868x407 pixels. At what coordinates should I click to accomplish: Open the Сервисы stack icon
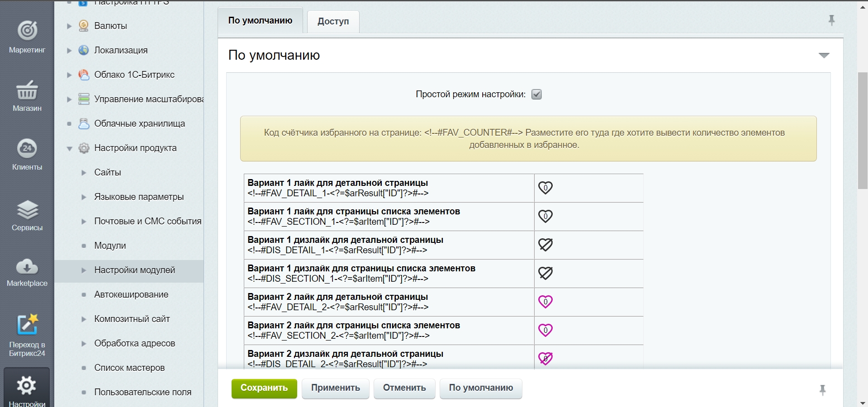coord(27,209)
